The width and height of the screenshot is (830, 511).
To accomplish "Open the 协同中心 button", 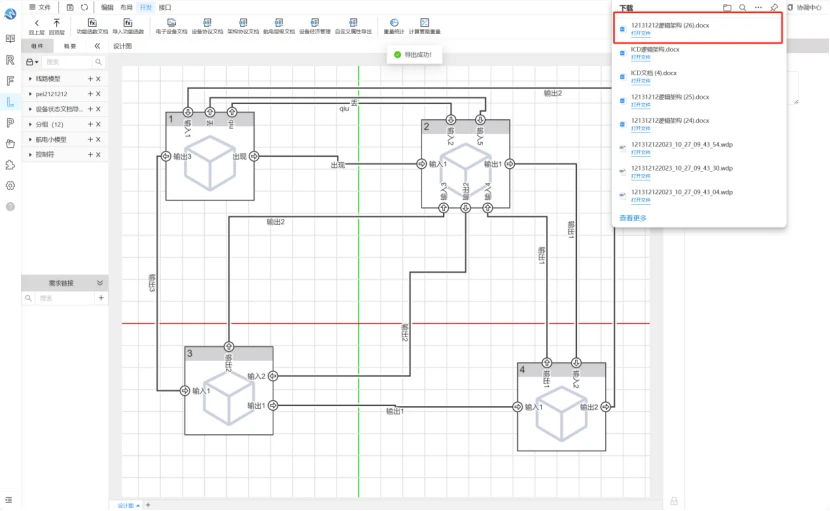I will tap(805, 7).
